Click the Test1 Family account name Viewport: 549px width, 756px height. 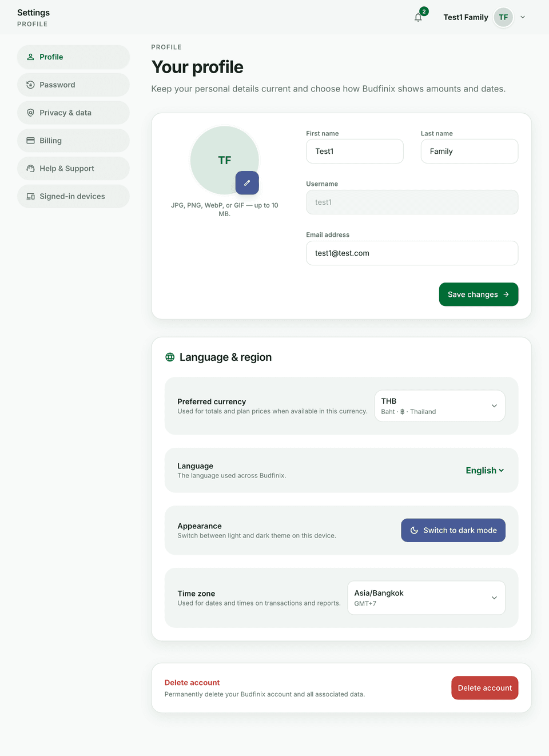(x=466, y=17)
